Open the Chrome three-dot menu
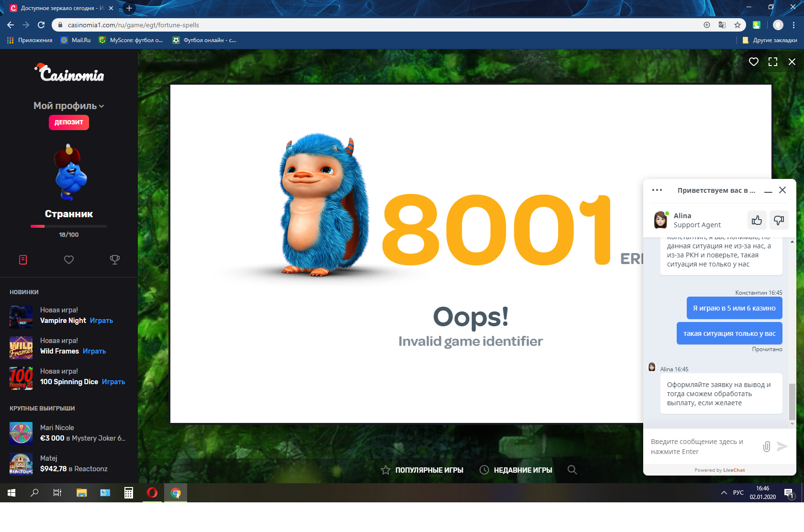 coord(794,25)
